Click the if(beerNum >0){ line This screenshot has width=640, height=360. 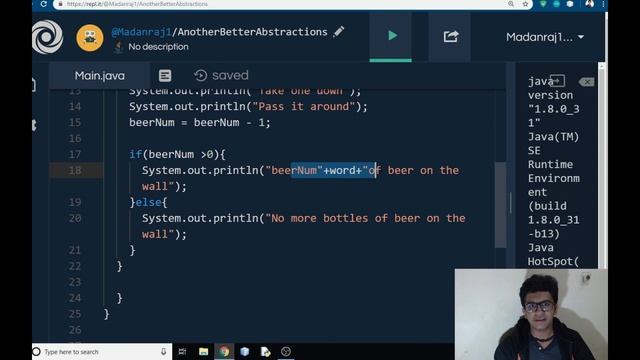tap(177, 154)
